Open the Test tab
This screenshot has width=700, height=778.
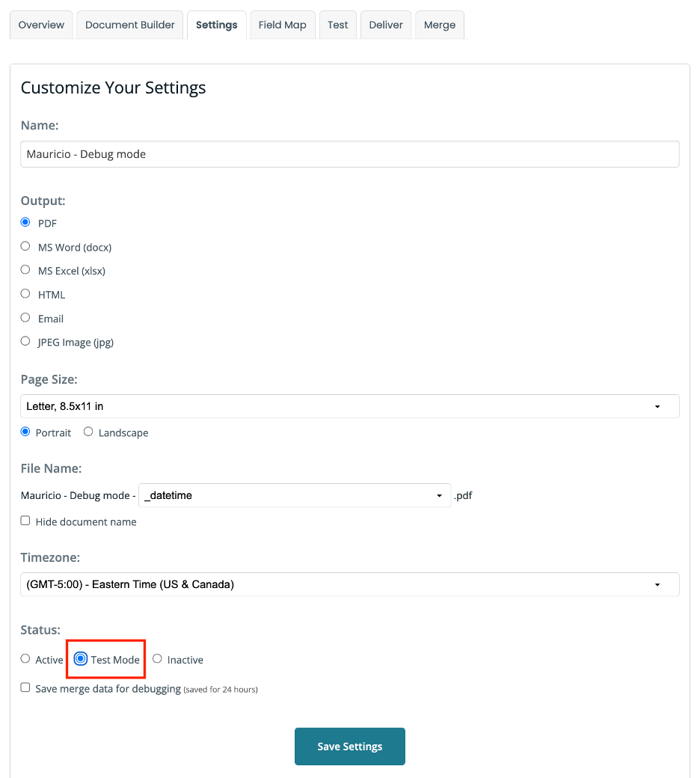click(x=337, y=25)
